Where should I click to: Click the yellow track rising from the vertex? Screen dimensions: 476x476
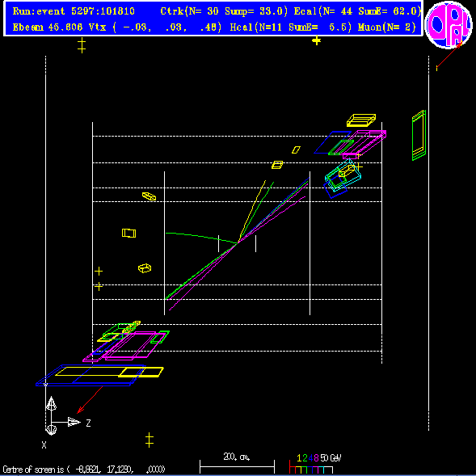pos(252,211)
